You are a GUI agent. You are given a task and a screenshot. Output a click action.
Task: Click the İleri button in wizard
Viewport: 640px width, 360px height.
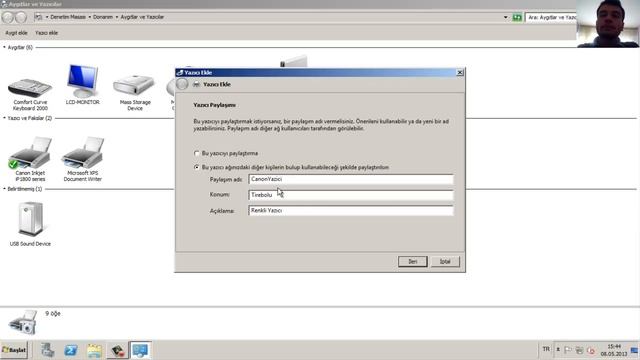[x=413, y=262]
